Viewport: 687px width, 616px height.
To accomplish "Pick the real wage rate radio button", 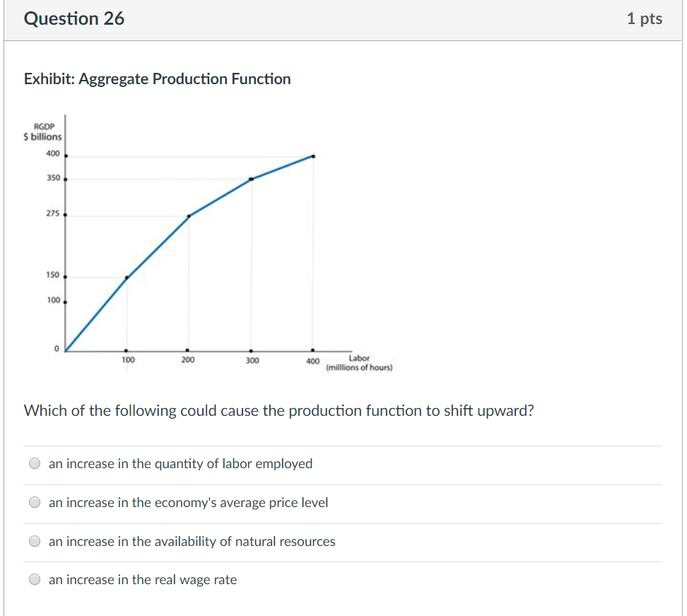I will point(34,579).
